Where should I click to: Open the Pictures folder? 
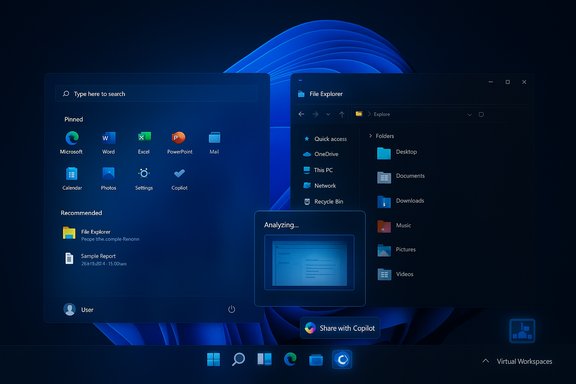(x=396, y=250)
